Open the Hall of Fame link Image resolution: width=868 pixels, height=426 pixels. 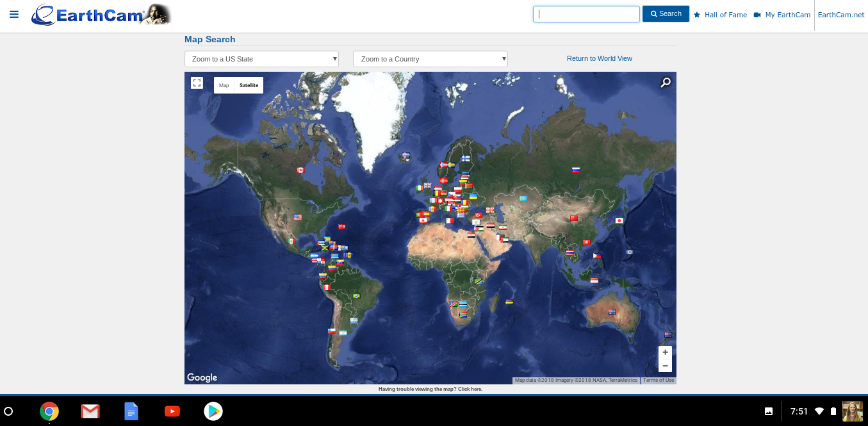[721, 15]
